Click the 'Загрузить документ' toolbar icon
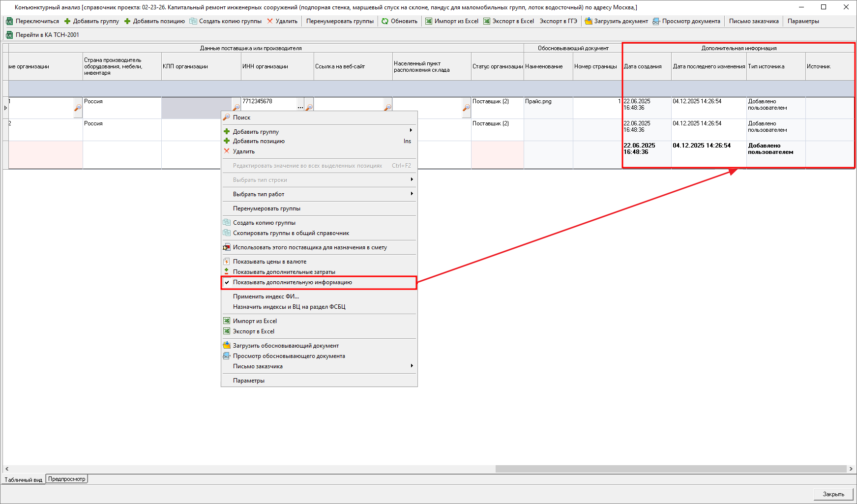 click(x=589, y=21)
